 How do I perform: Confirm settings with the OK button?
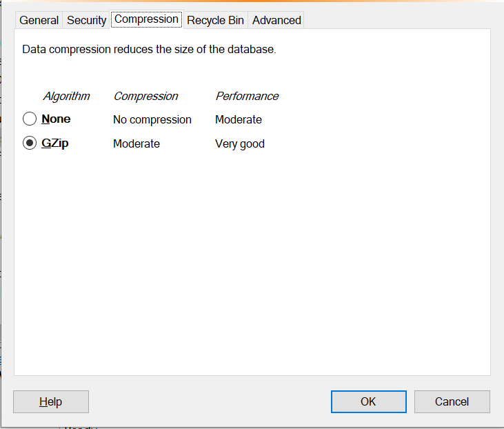369,401
